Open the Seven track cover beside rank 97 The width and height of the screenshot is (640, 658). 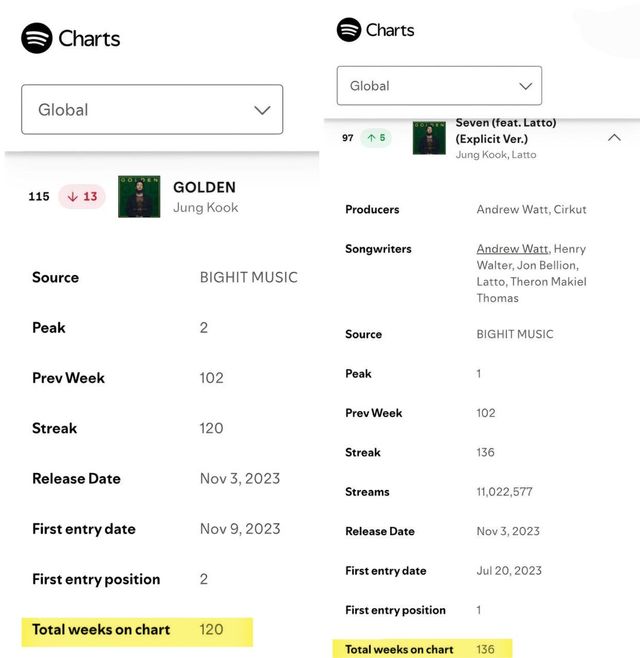[x=429, y=138]
